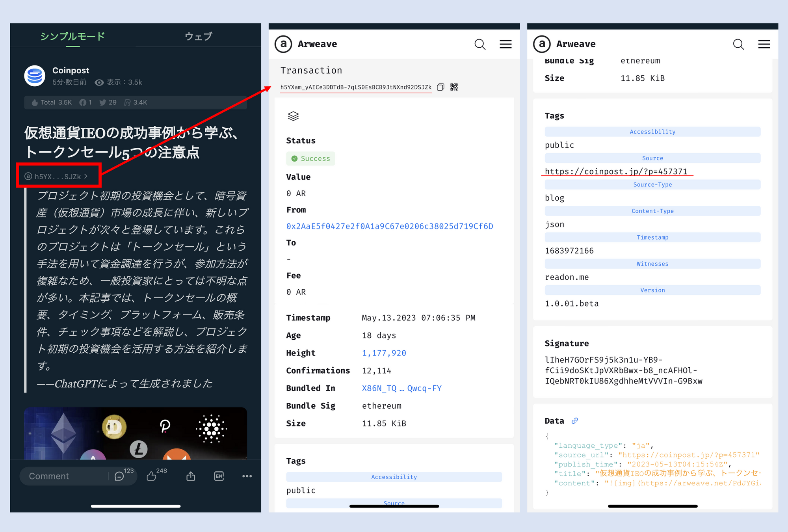Tap the share icon in bottom bar
788x532 pixels.
[x=191, y=476]
